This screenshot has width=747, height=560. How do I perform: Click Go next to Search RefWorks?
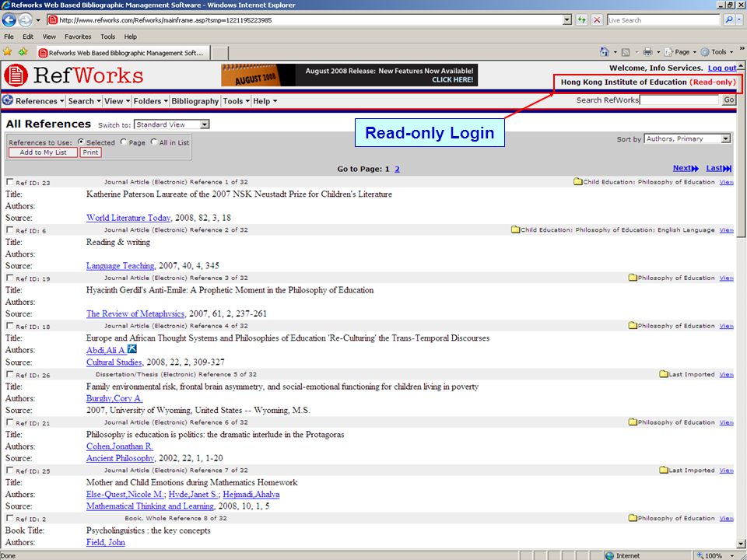(729, 100)
